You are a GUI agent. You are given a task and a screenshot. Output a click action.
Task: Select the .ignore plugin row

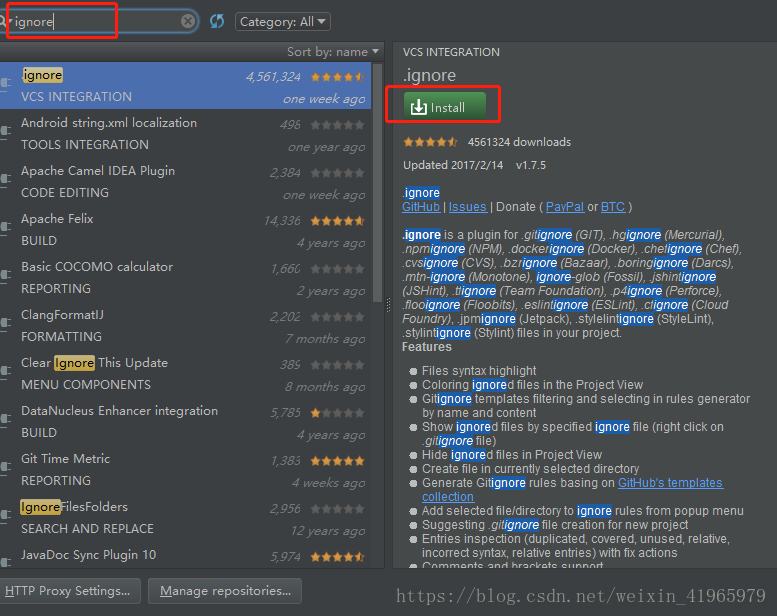pos(185,86)
